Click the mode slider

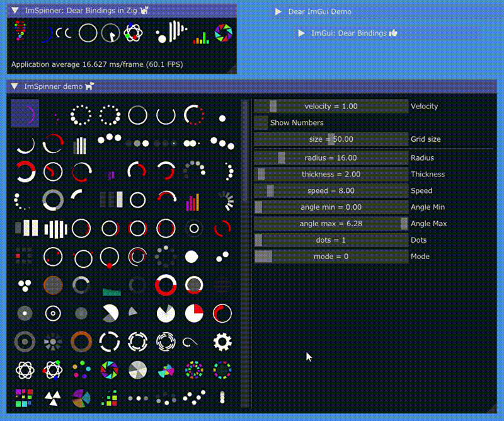pos(331,256)
